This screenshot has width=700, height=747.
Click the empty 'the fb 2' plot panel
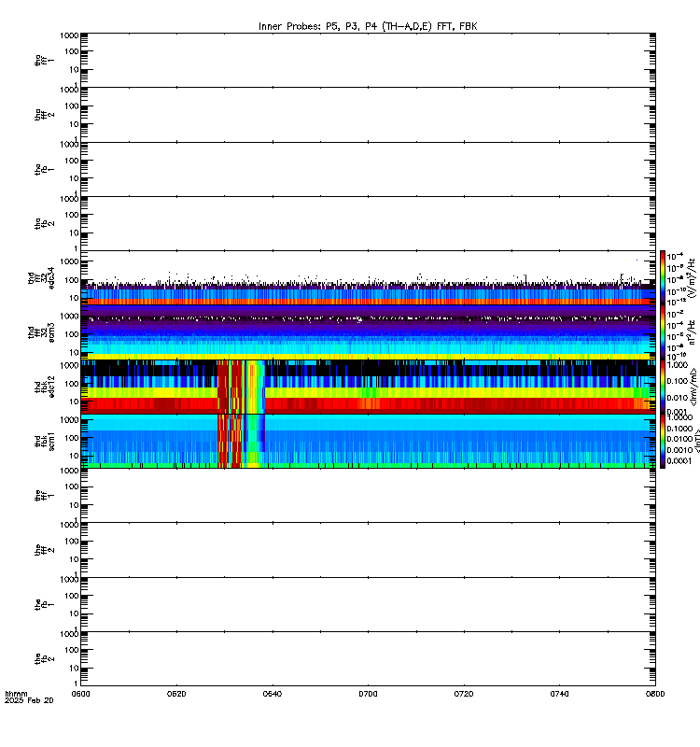click(368, 659)
